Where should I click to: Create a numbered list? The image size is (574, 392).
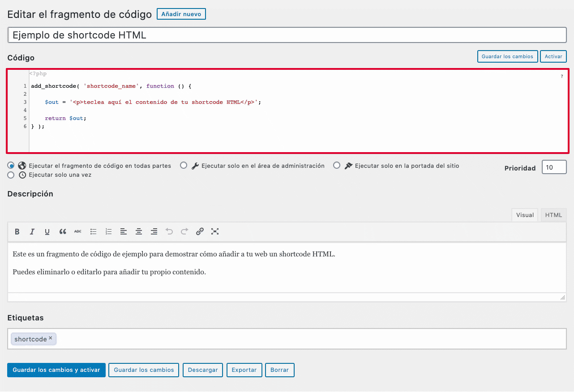tap(108, 231)
